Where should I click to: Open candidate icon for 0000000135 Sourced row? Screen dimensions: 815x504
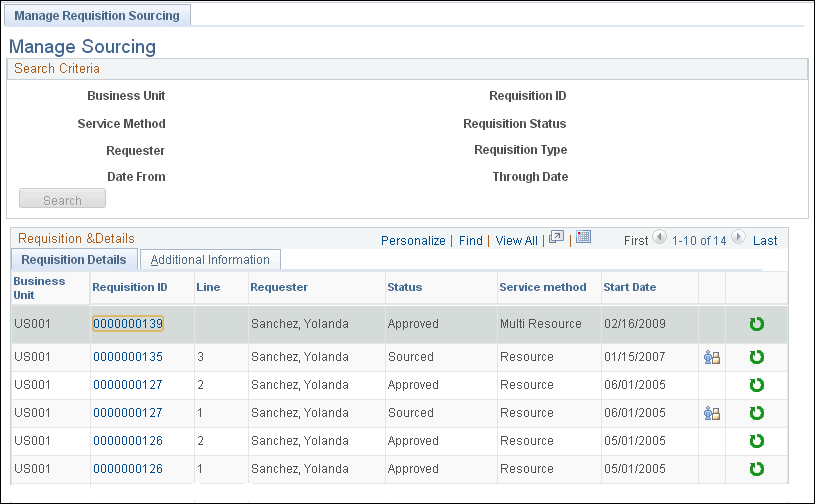click(712, 357)
